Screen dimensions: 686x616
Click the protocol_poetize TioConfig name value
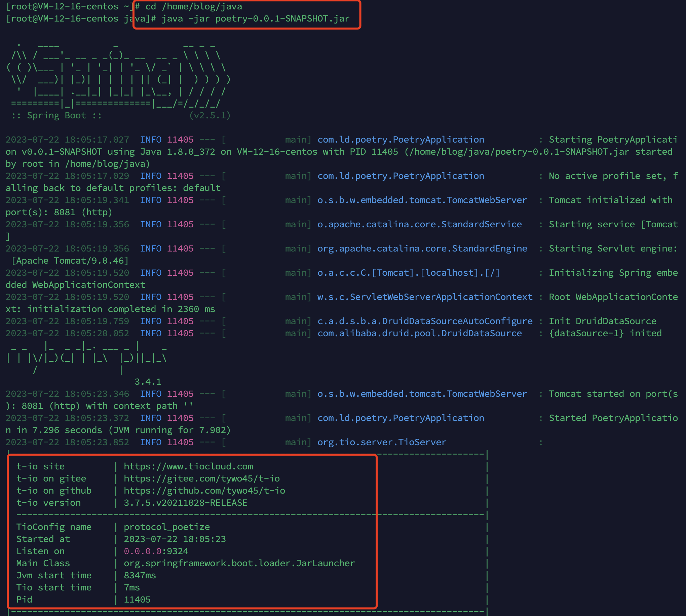167,527
